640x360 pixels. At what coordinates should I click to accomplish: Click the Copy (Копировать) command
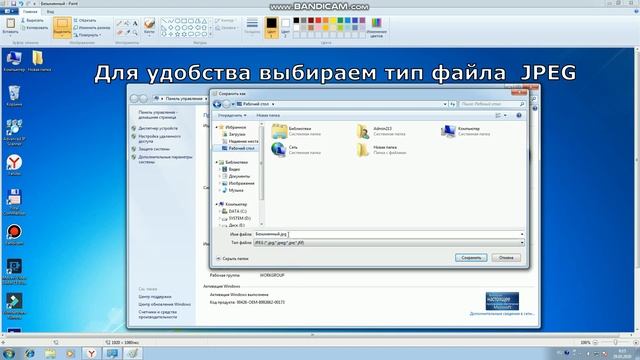coord(34,28)
